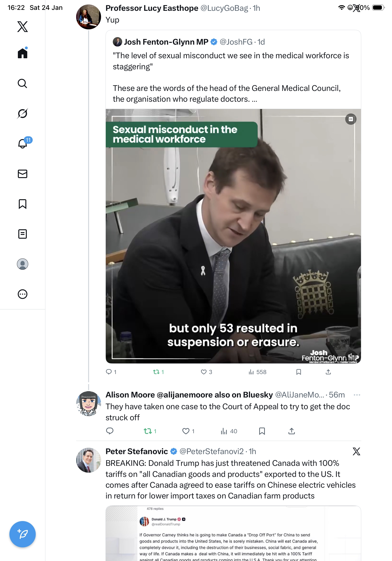The height and width of the screenshot is (561, 392).
Task: Open @JoshFG quoted post handle
Action: (x=236, y=42)
